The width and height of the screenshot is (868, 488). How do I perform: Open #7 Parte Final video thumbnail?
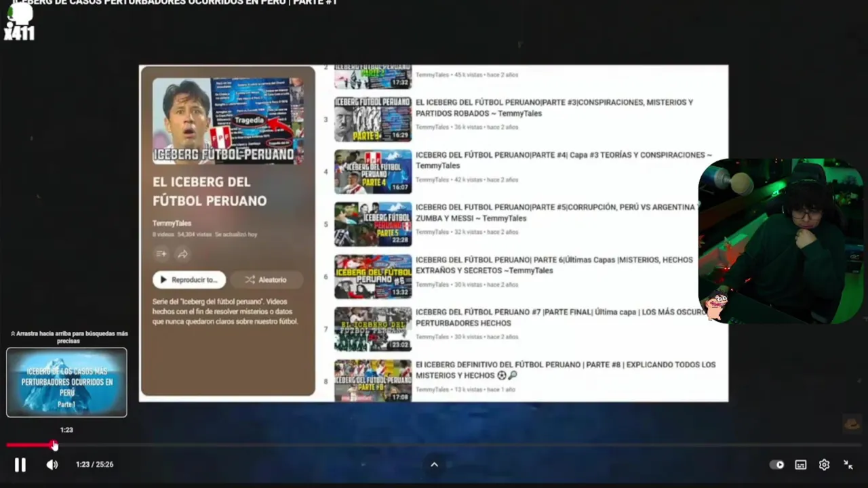(x=373, y=329)
